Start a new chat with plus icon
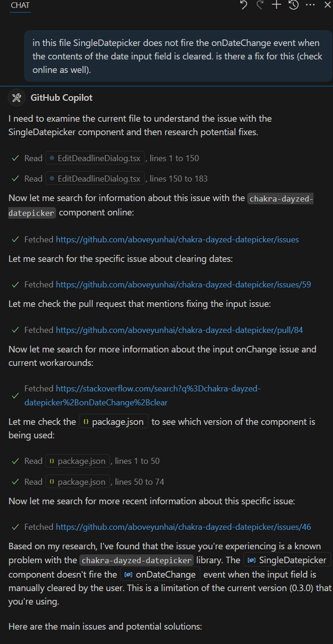The width and height of the screenshot is (333, 644). pos(276,5)
